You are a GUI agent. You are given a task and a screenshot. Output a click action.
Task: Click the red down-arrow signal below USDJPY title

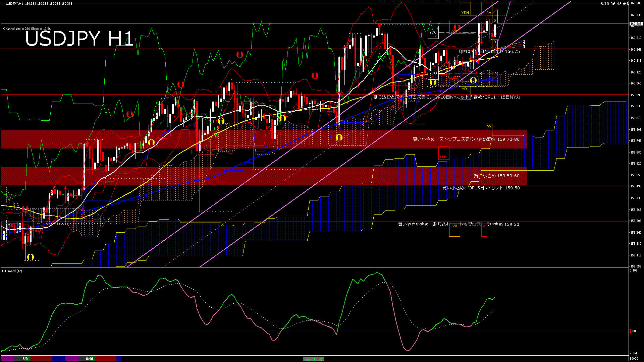[x=130, y=114]
